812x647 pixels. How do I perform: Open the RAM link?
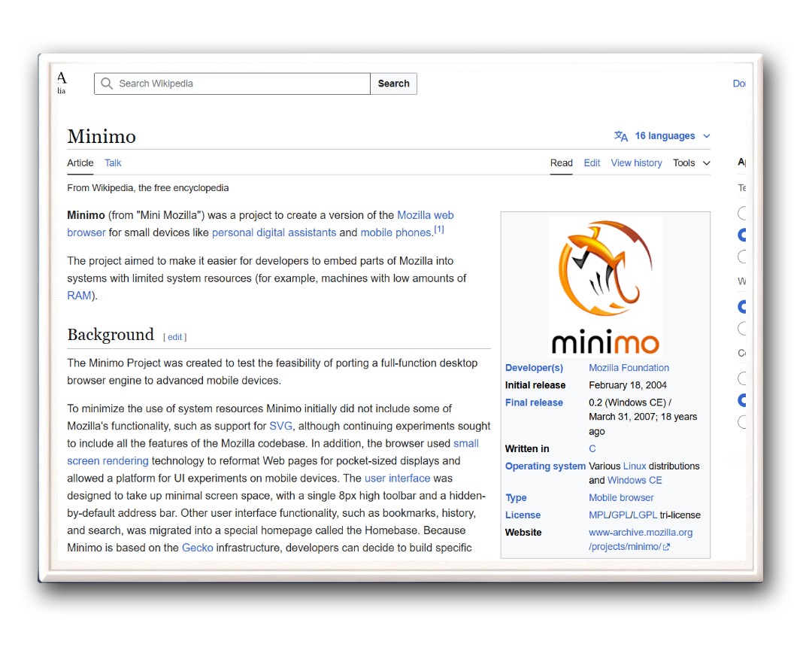pyautogui.click(x=79, y=295)
